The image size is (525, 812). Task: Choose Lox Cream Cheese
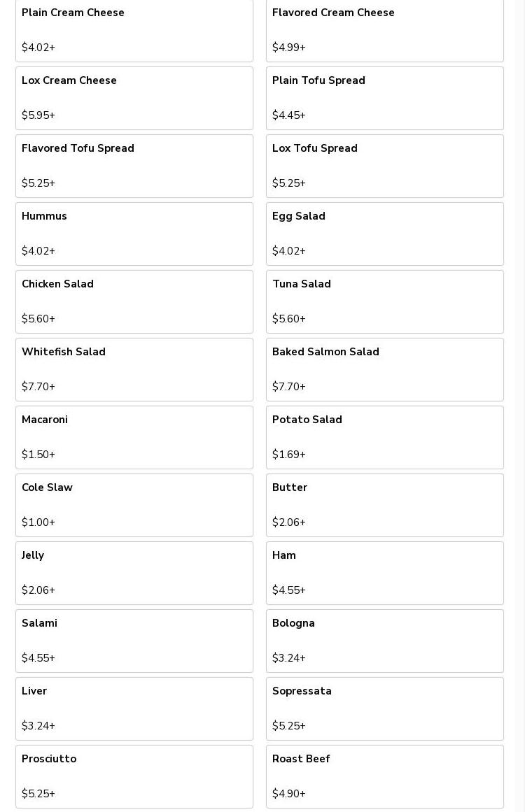point(134,98)
